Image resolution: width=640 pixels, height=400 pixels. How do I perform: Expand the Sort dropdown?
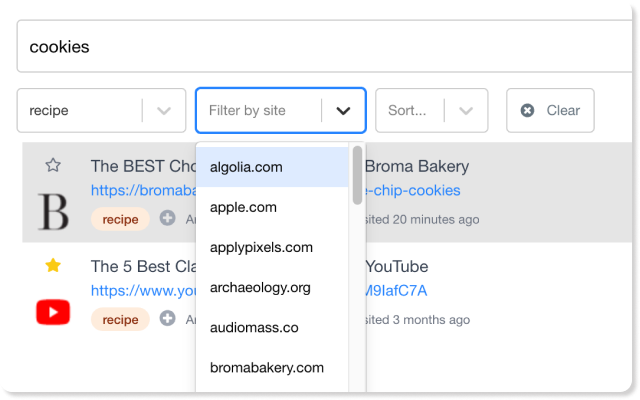[466, 111]
